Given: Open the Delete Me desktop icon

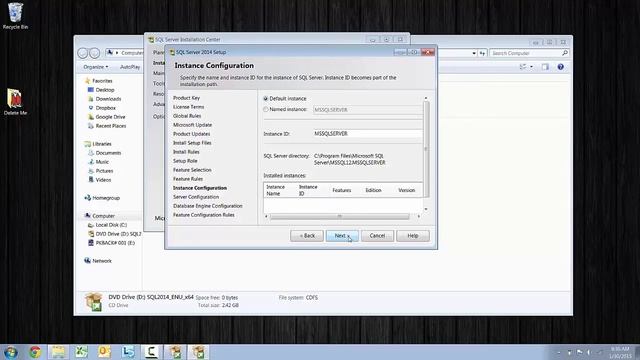Looking at the screenshot, I should point(15,102).
